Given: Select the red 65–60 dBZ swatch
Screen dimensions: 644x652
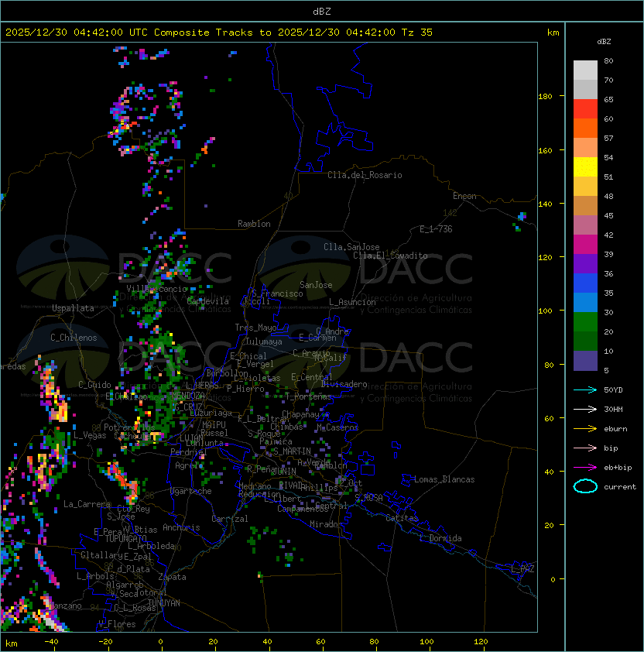Looking at the screenshot, I should pyautogui.click(x=585, y=109).
